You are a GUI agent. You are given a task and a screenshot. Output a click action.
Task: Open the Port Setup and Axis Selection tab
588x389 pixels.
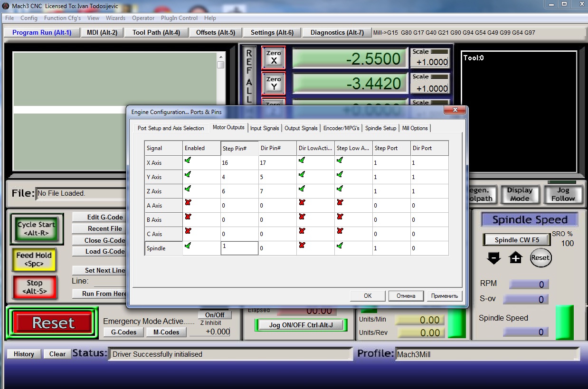tap(171, 128)
